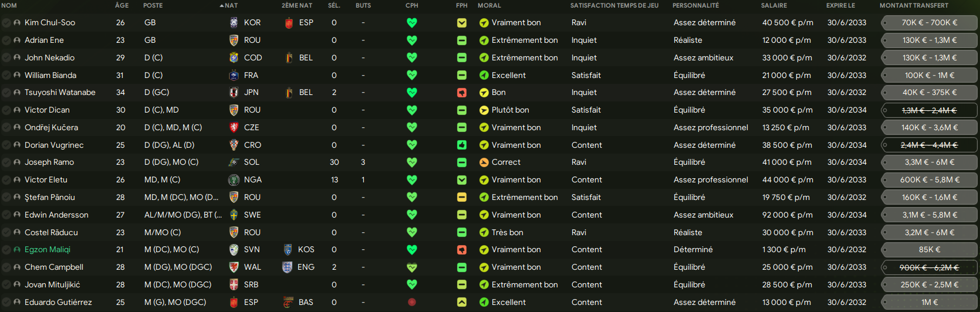Tick the selection checkmark for Costel Răducu
This screenshot has width=980, height=312.
click(x=6, y=232)
